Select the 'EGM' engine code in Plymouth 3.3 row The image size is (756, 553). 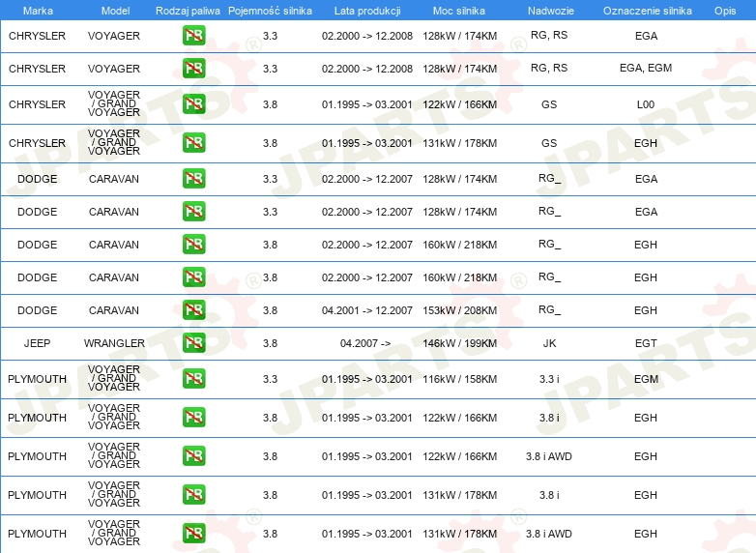646,379
